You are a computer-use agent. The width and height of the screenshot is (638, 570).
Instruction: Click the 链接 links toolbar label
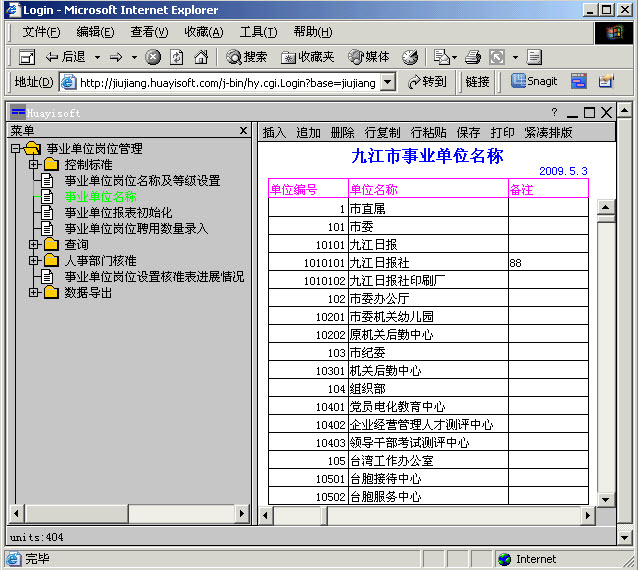click(478, 82)
